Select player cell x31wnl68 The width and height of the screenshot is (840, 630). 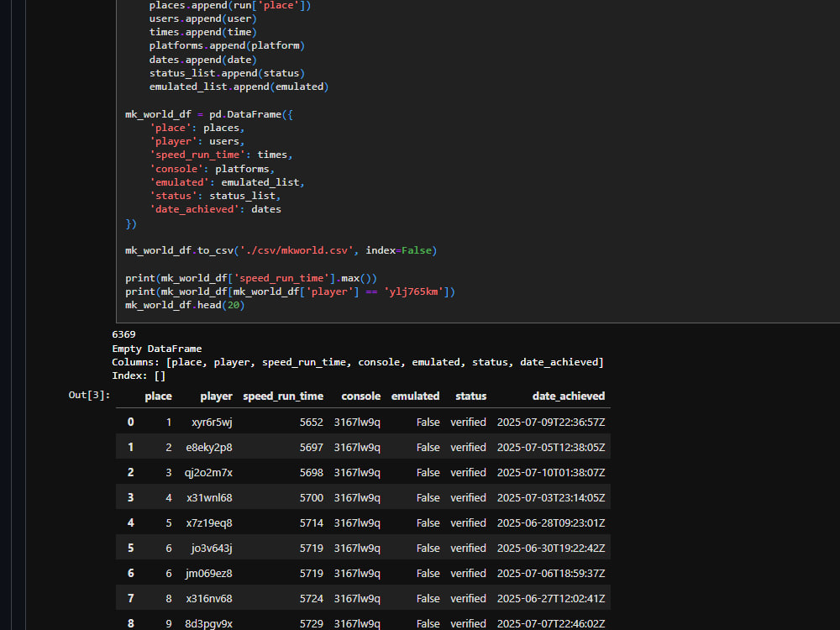click(209, 497)
